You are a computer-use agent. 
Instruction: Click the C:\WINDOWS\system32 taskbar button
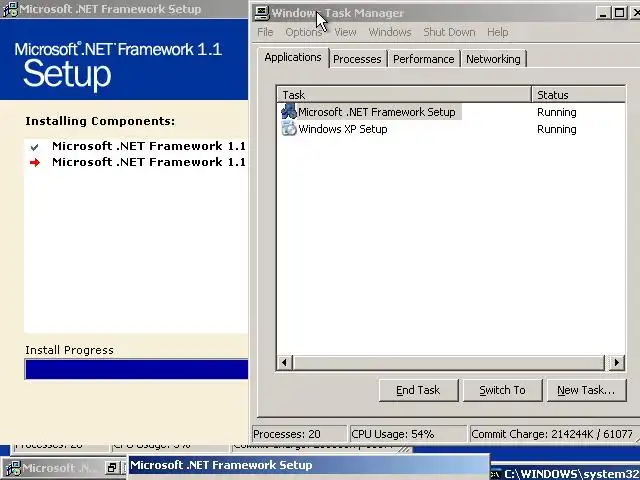[x=565, y=473]
